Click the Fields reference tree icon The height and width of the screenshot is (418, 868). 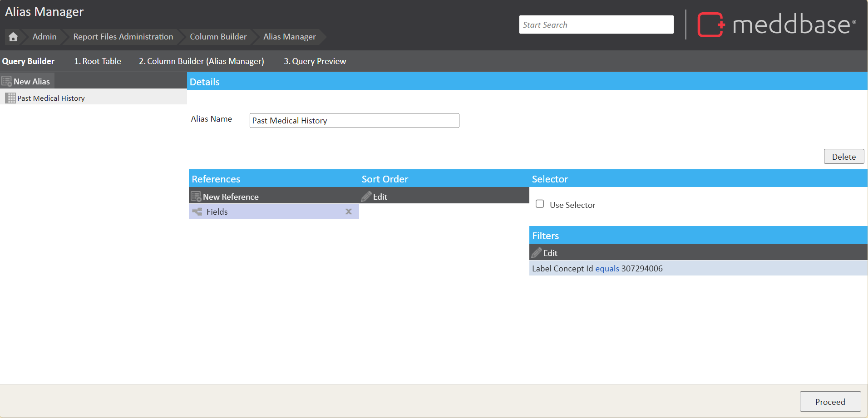(197, 212)
